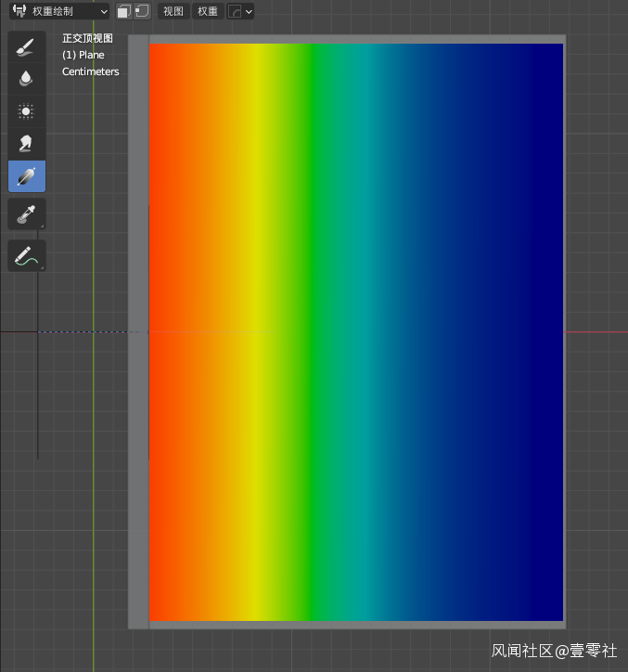This screenshot has height=672, width=628.
Task: Click the "(1) Plane" overlay text
Action: (83, 55)
